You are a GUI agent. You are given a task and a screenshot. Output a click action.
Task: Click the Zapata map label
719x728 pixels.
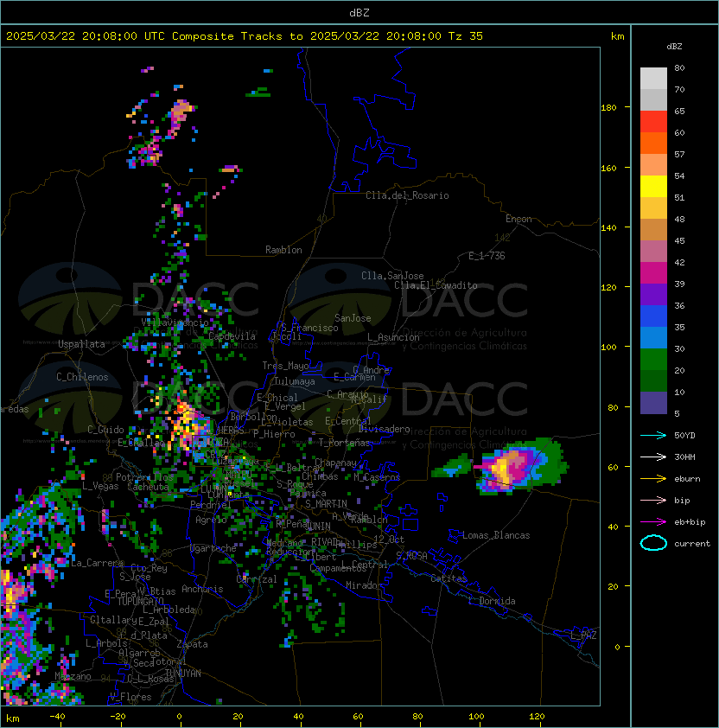(192, 644)
